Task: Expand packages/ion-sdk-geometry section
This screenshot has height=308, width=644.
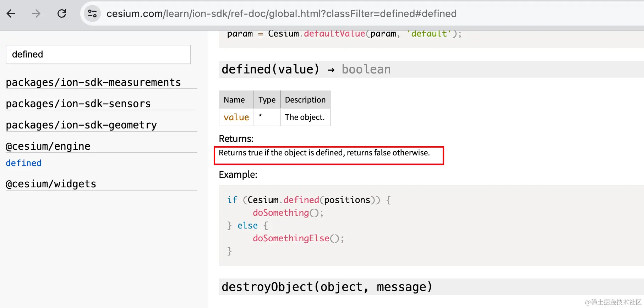Action: tap(81, 125)
